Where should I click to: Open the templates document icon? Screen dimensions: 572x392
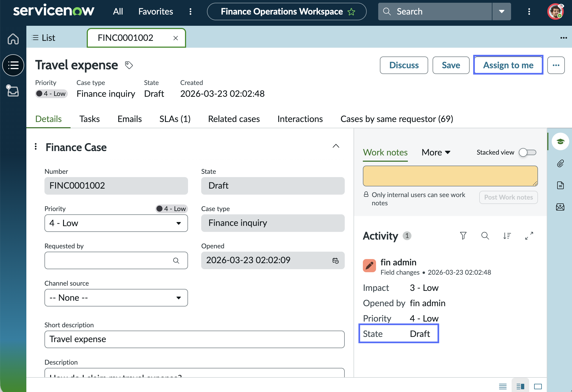560,185
